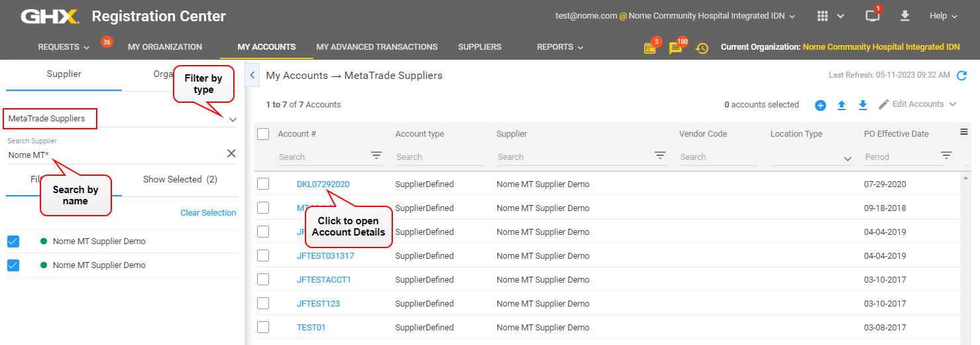
Task: Click the blue download accounts icon
Action: (863, 105)
